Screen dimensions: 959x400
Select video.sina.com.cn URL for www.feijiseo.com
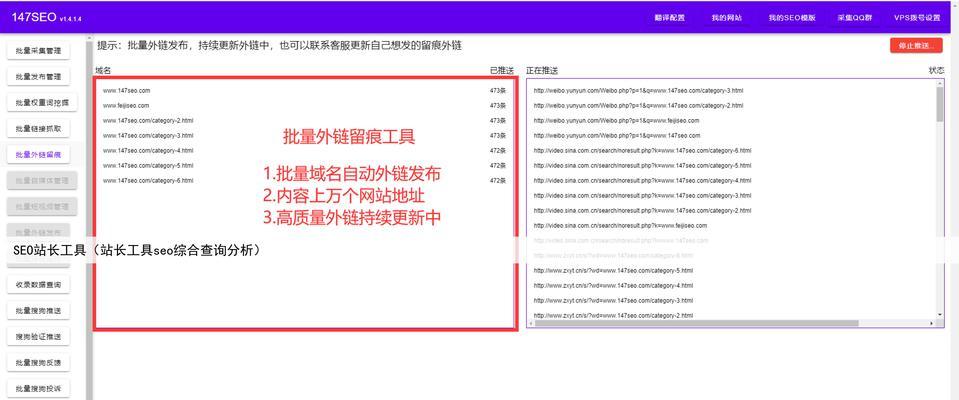pos(620,225)
